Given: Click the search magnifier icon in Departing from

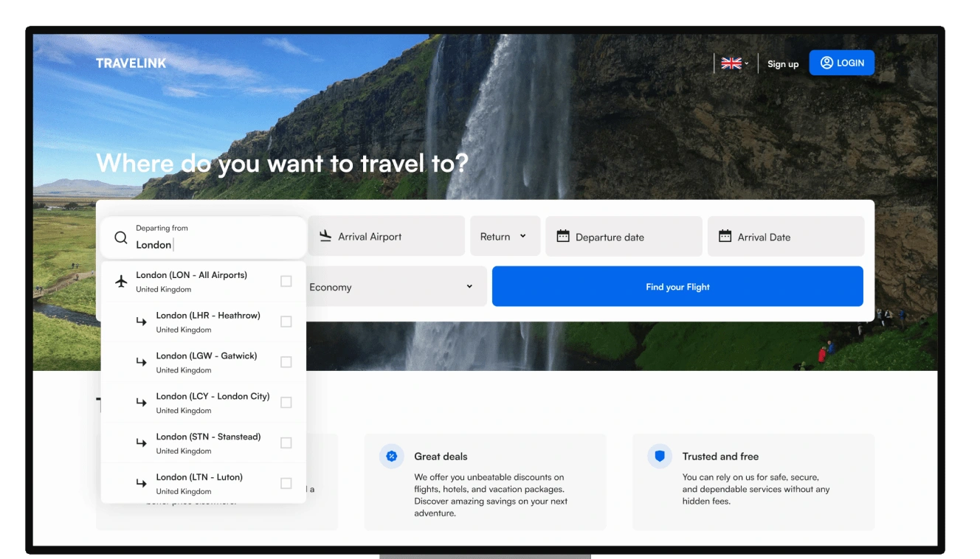Looking at the screenshot, I should pyautogui.click(x=121, y=237).
